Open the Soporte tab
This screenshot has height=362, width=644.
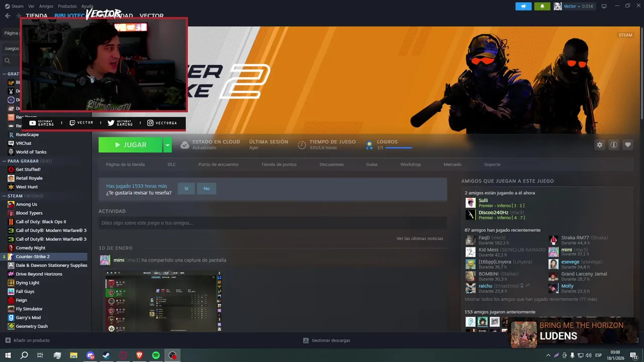492,164
